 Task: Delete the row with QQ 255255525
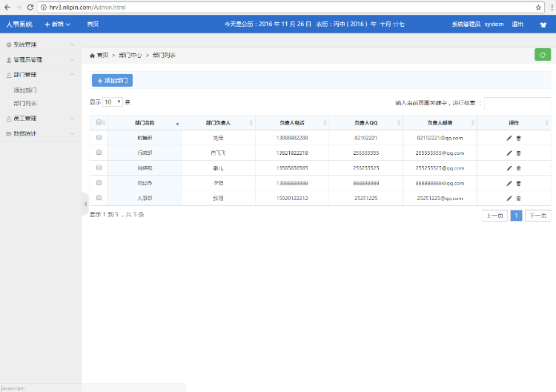518,168
